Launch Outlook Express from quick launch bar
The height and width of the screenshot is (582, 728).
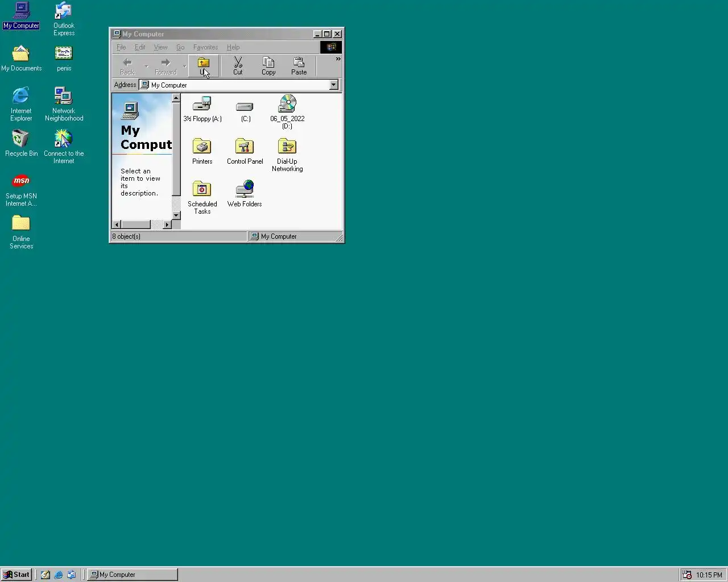[72, 575]
